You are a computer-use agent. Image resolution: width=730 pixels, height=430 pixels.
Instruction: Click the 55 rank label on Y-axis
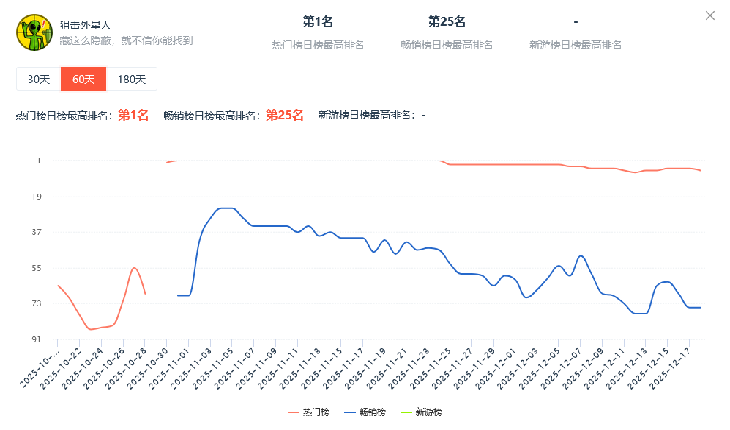click(x=38, y=268)
